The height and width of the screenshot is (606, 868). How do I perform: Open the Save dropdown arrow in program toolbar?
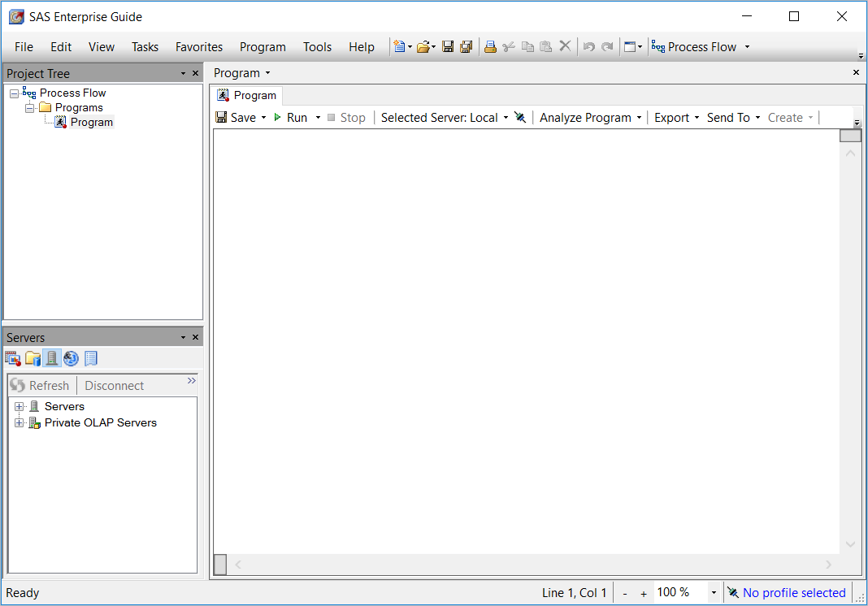tap(263, 117)
